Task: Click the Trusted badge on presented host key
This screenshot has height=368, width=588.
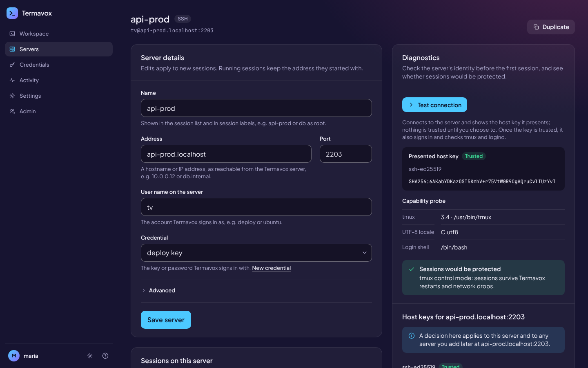Action: click(474, 156)
